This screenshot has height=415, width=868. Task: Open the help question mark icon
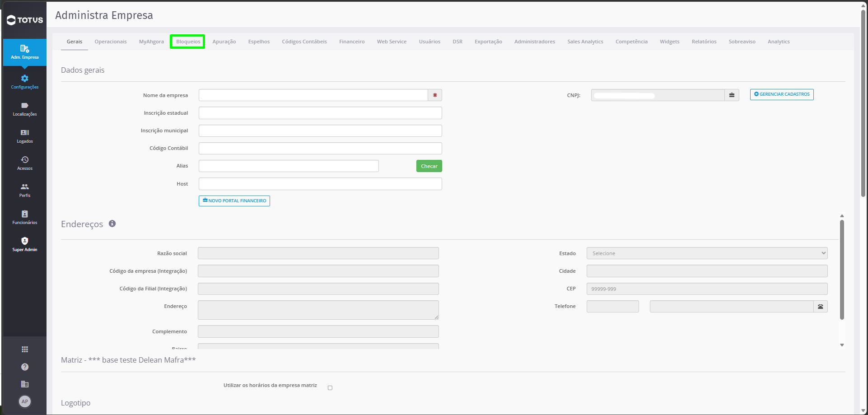point(25,367)
